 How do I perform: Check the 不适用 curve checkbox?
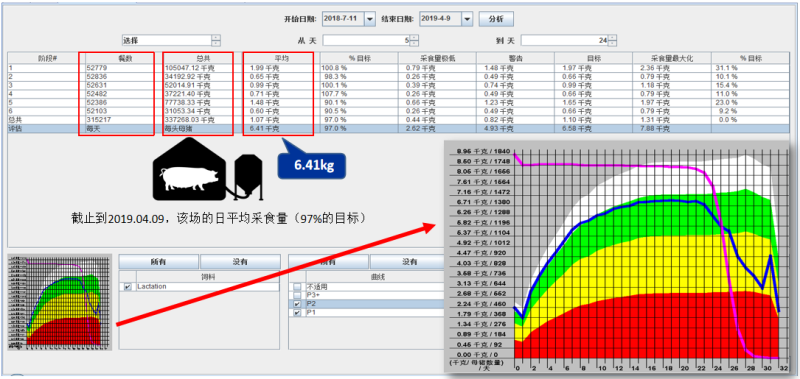pyautogui.click(x=297, y=287)
